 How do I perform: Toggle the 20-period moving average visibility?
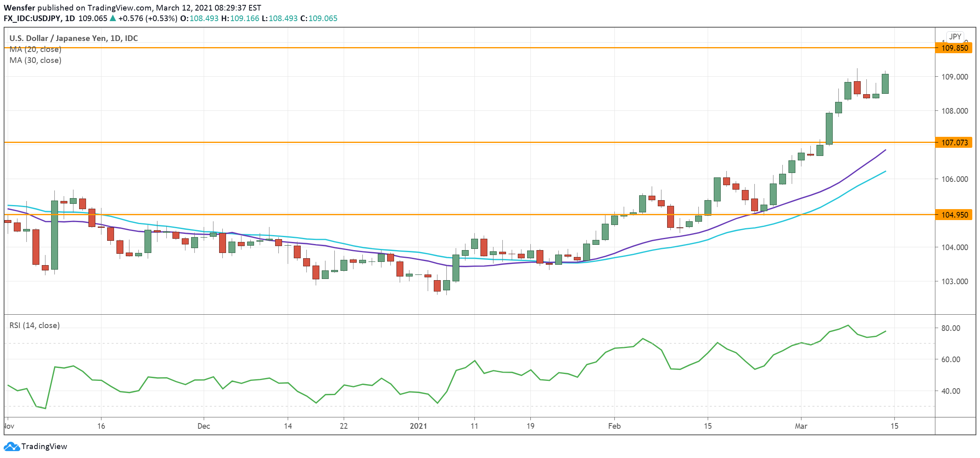36,49
